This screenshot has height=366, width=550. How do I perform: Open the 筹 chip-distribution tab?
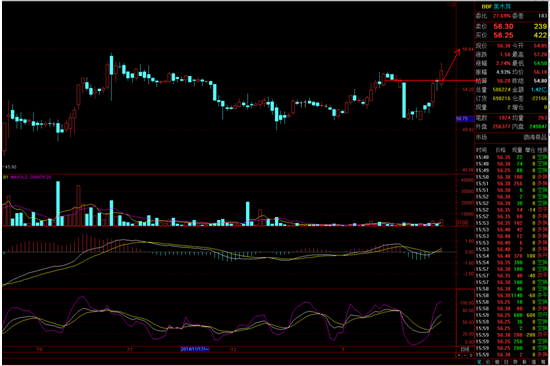[543, 362]
